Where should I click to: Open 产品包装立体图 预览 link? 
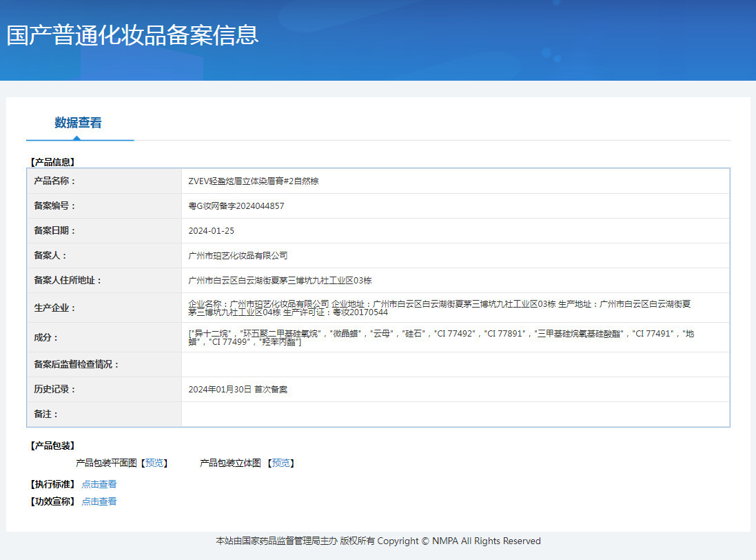281,463
